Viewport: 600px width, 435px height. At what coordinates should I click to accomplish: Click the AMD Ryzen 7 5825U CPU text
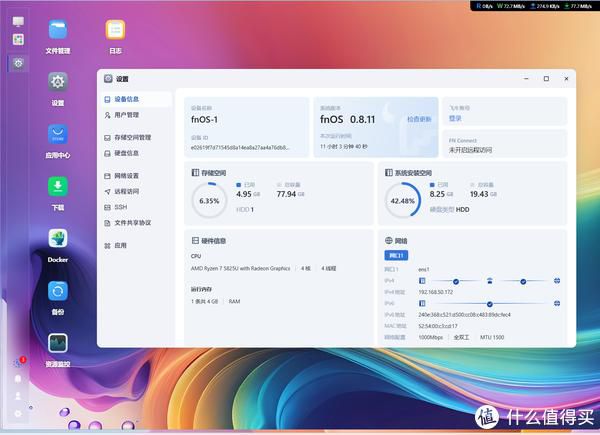tap(240, 269)
